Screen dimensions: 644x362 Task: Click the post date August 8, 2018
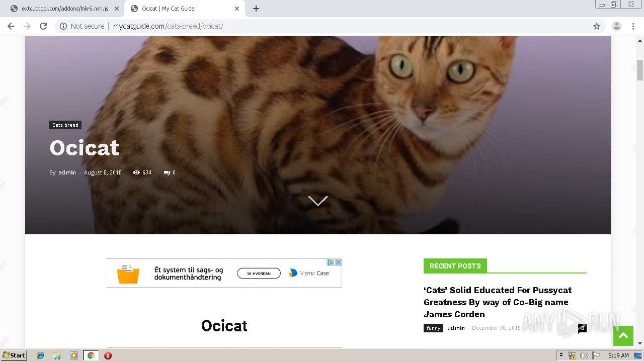103,172
